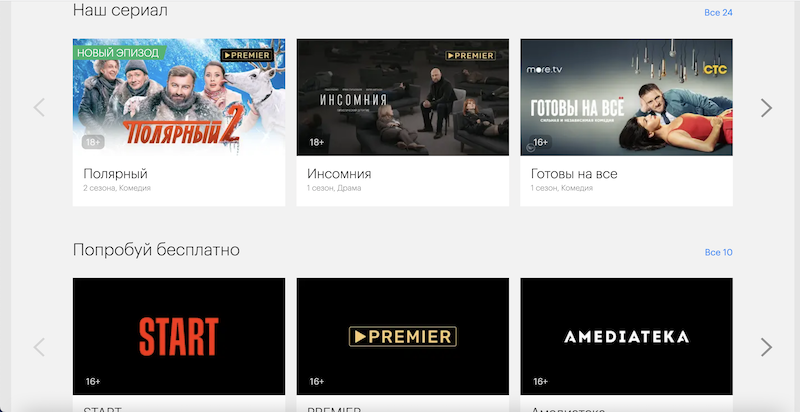Click the PREMIER badge on Полярный poster
Viewport: 800px width, 412px height.
(247, 55)
